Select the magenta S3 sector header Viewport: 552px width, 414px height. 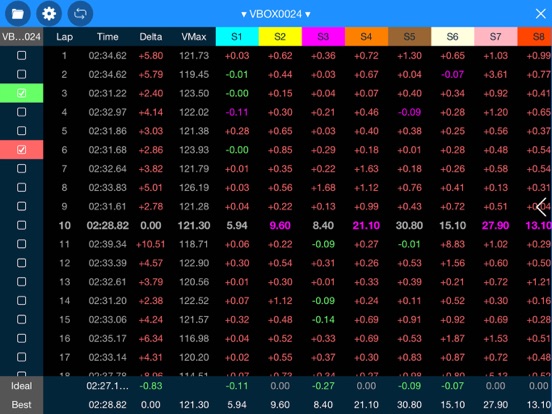point(323,37)
